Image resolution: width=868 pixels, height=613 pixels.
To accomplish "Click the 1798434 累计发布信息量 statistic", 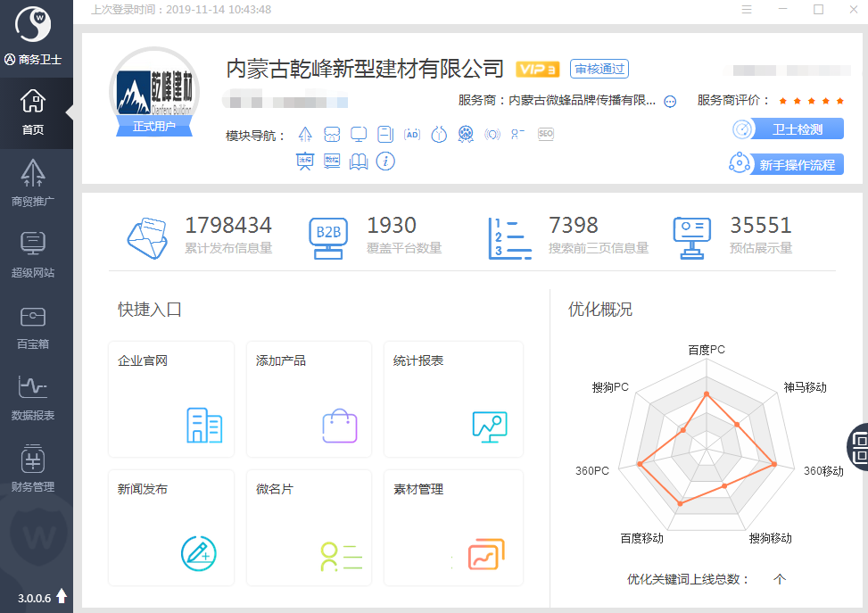I will tap(228, 235).
